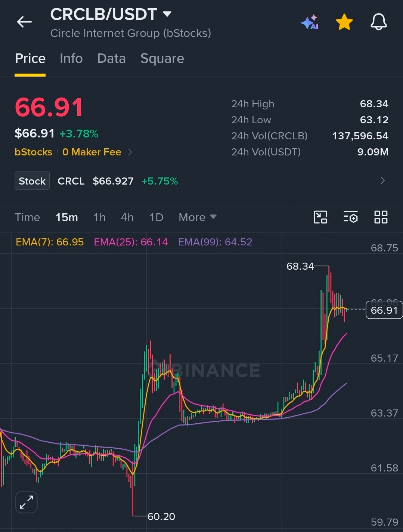The width and height of the screenshot is (403, 532).
Task: Tap the EMA(25): 66.14 indicator label
Action: pyautogui.click(x=131, y=242)
